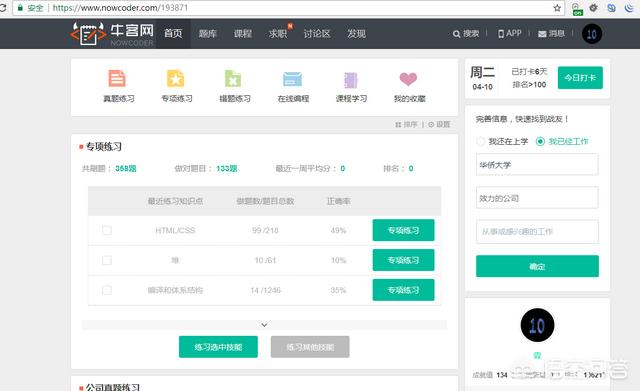The width and height of the screenshot is (640, 391).
Task: Click the Nowcoder logo
Action: click(112, 33)
